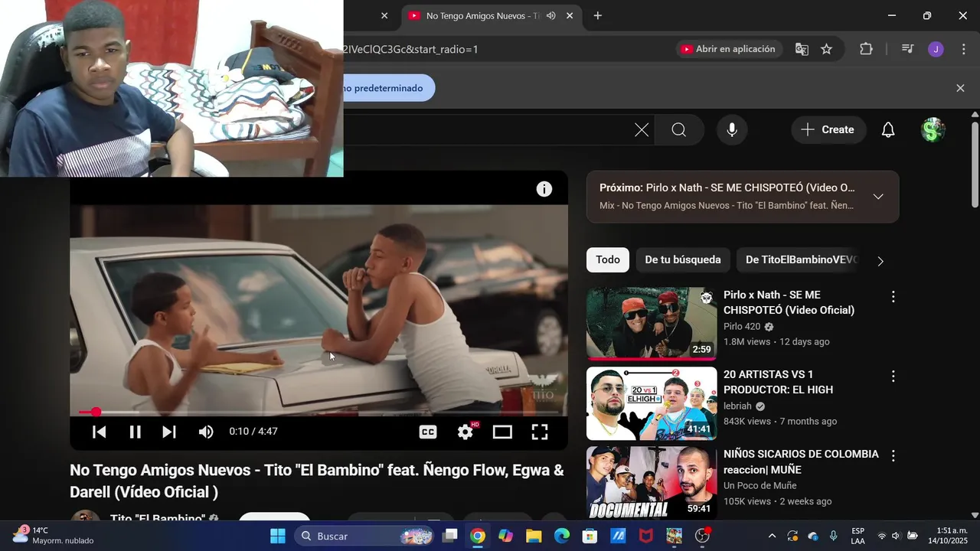Viewport: 980px width, 551px height.
Task: Open the clock and date panel
Action: pos(948,536)
